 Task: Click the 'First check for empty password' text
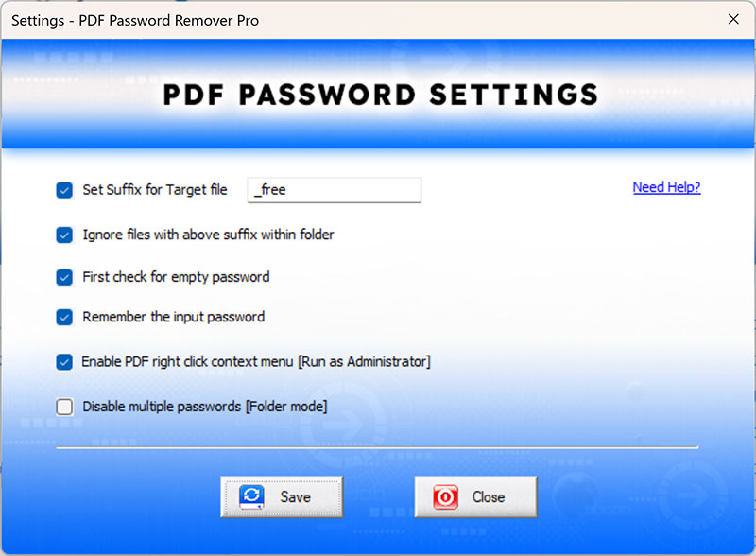tap(176, 277)
